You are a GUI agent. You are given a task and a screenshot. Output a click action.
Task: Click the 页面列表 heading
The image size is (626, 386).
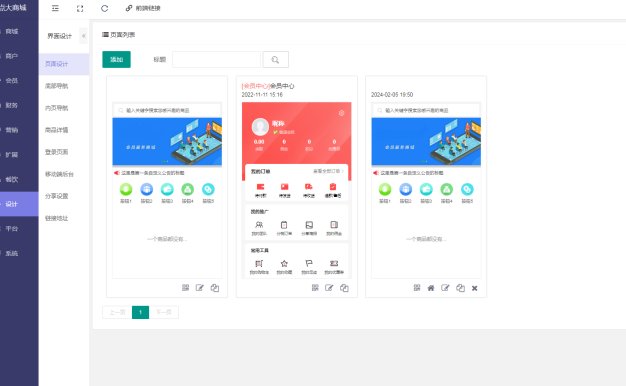pos(119,35)
